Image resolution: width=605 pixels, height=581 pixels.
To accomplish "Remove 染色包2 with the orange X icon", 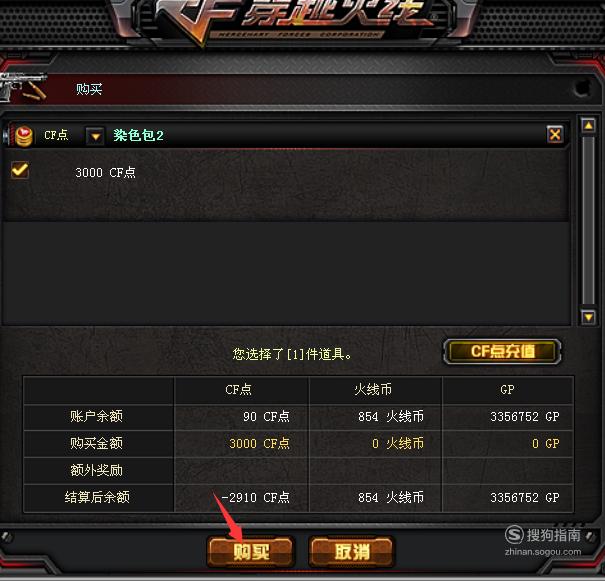I will (555, 135).
